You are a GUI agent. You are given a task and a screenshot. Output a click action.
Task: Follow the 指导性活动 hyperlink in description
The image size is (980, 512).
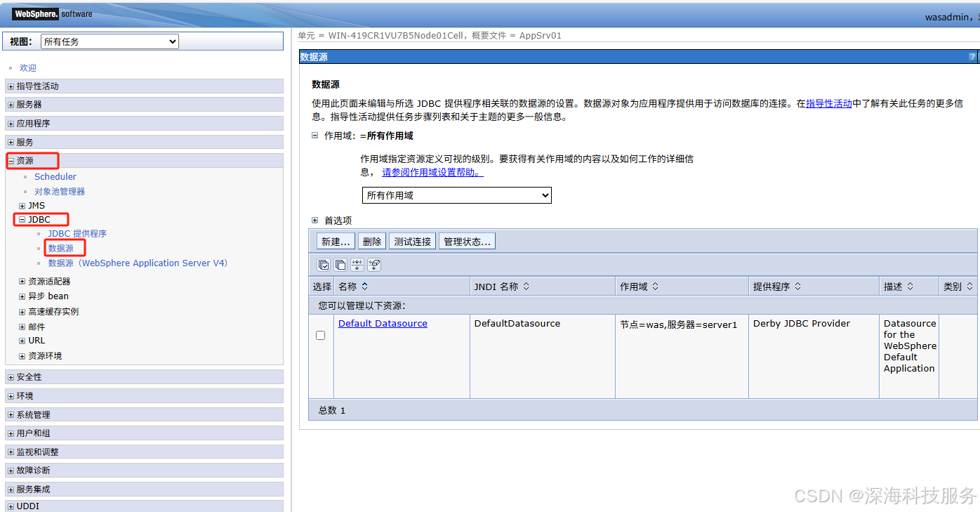tap(828, 103)
